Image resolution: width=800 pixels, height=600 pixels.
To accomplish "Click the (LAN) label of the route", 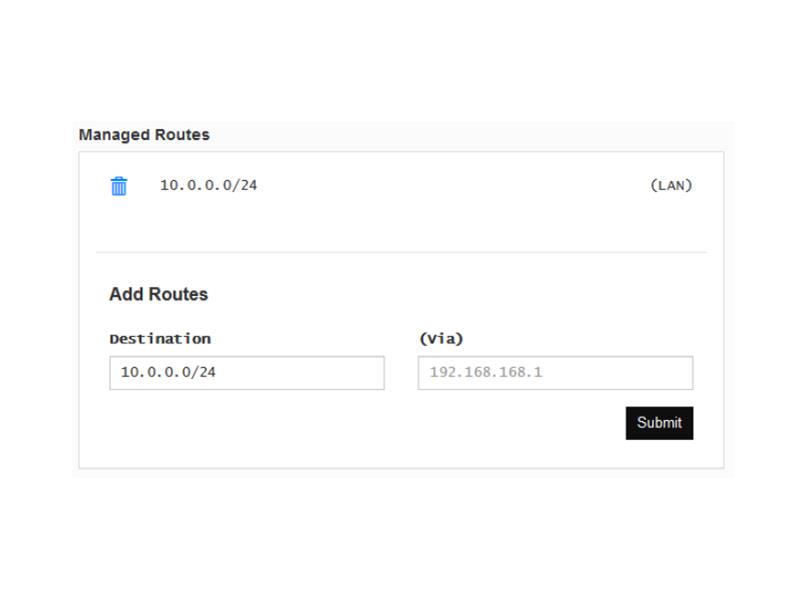I will pyautogui.click(x=671, y=185).
